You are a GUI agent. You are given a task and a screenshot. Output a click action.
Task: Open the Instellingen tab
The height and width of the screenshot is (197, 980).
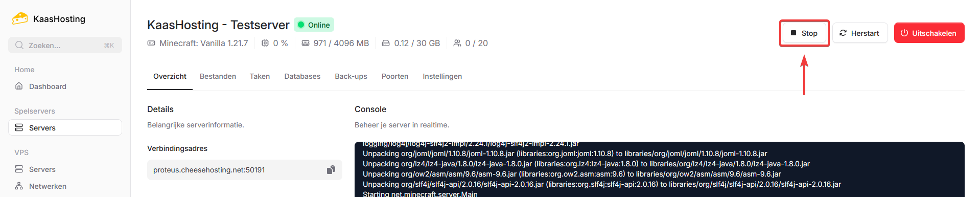pos(442,76)
